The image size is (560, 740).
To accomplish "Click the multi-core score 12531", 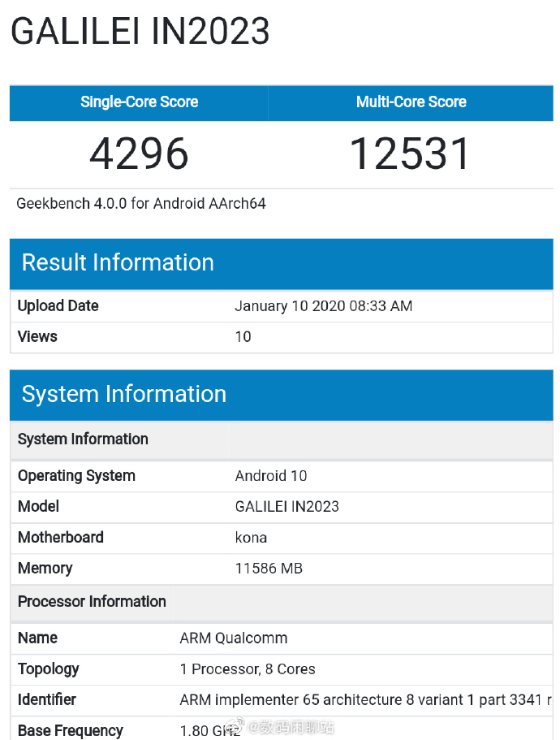I will [410, 154].
